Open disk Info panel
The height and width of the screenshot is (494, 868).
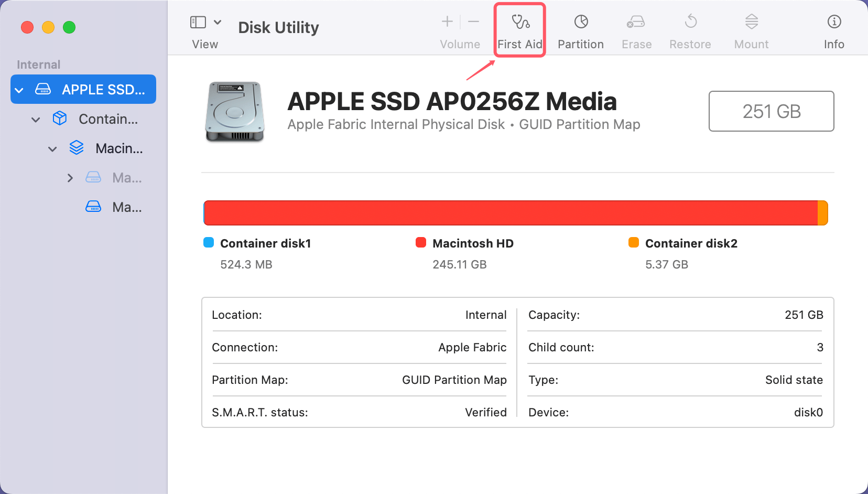coord(833,29)
